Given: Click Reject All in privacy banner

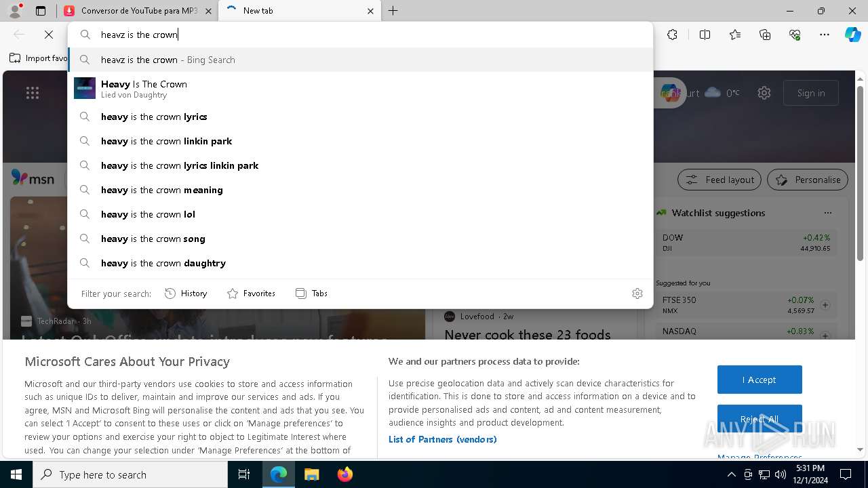Looking at the screenshot, I should click(x=759, y=419).
